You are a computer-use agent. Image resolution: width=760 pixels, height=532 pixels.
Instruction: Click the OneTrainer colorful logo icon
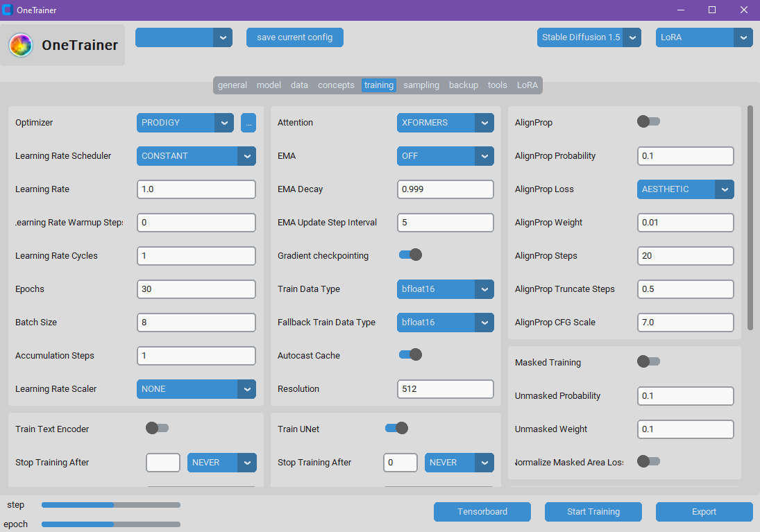click(x=21, y=46)
